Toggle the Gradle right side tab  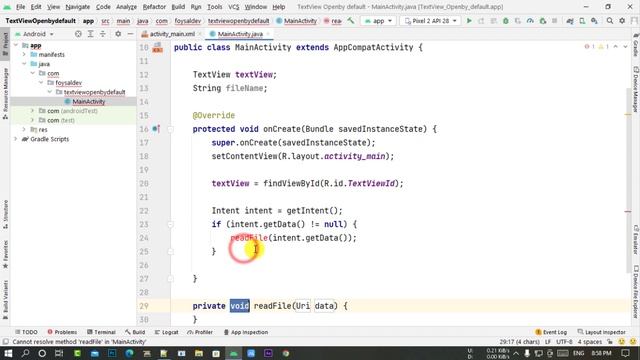pos(636,46)
